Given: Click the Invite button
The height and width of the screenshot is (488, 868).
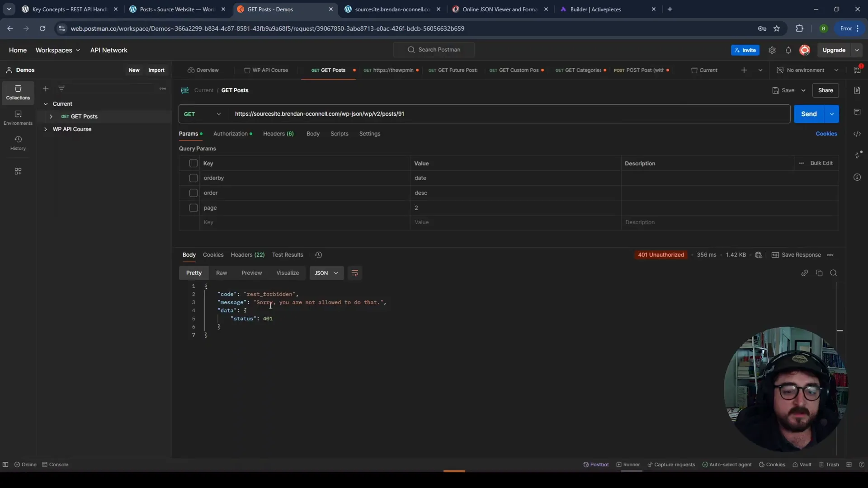Looking at the screenshot, I should coord(745,50).
